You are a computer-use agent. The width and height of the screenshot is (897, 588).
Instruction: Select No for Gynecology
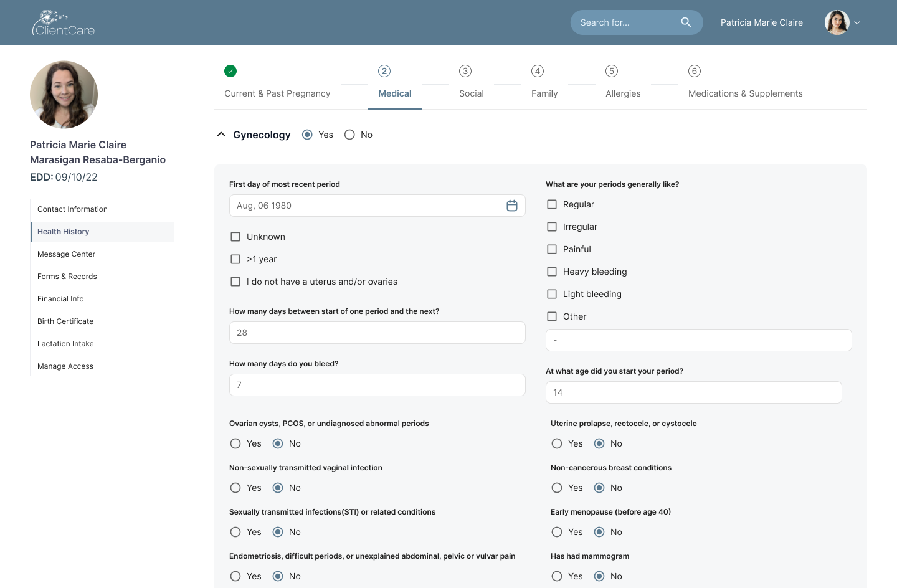349,135
